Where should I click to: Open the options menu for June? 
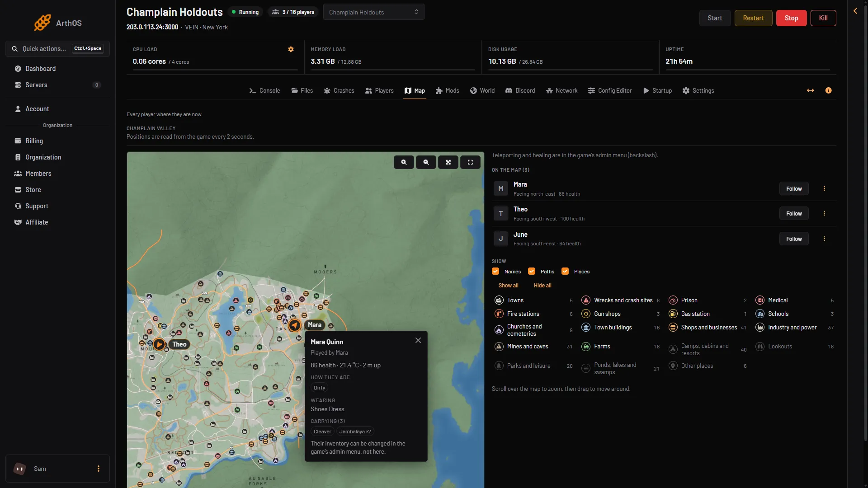824,239
